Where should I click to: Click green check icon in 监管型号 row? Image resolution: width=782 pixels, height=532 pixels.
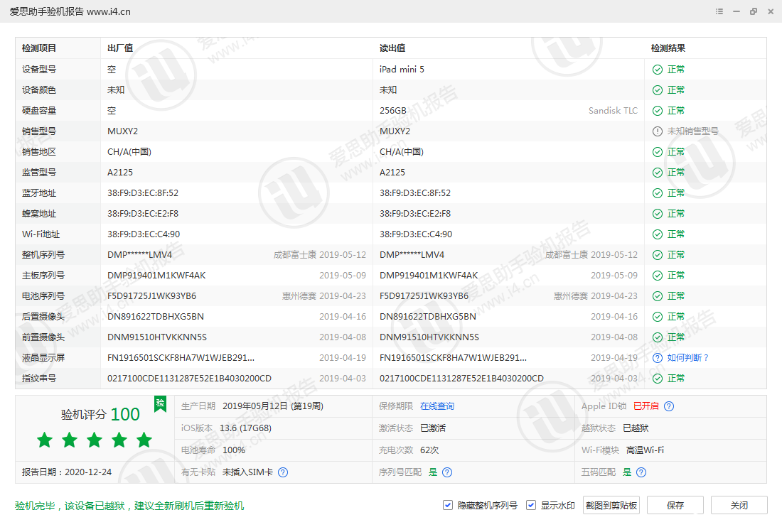pos(658,173)
